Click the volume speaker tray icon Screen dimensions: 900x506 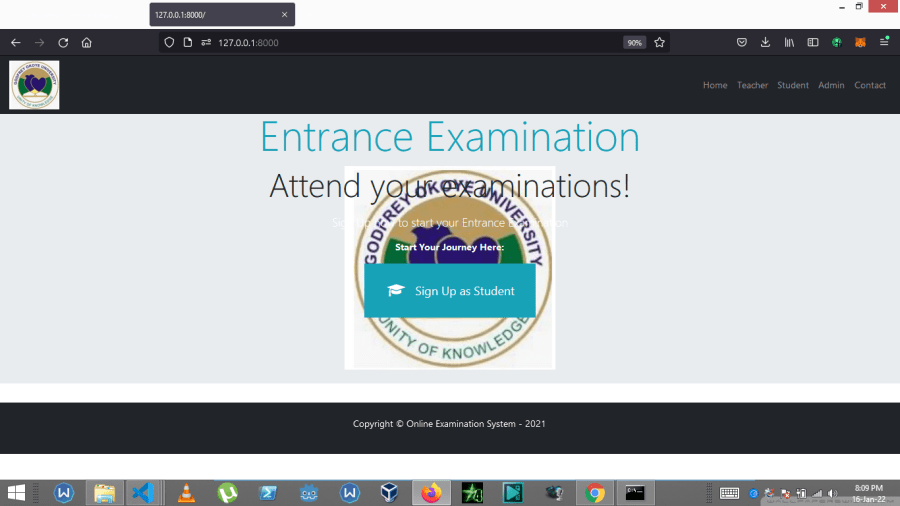tap(833, 493)
